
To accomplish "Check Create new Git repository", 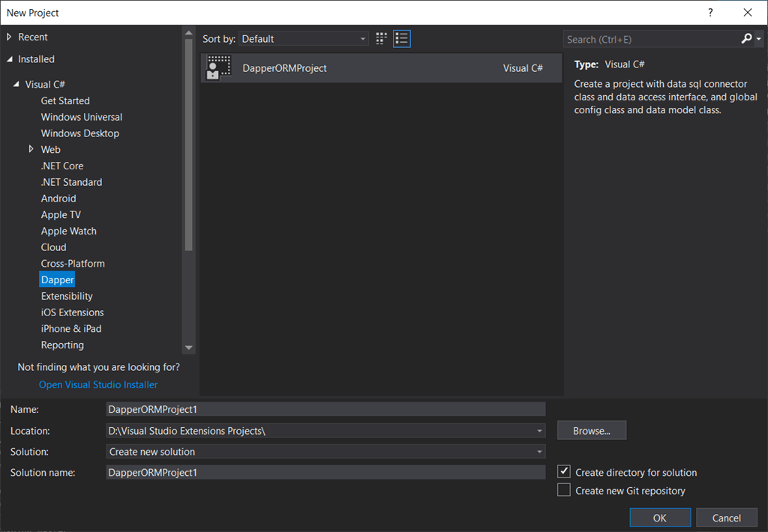I will pos(564,489).
